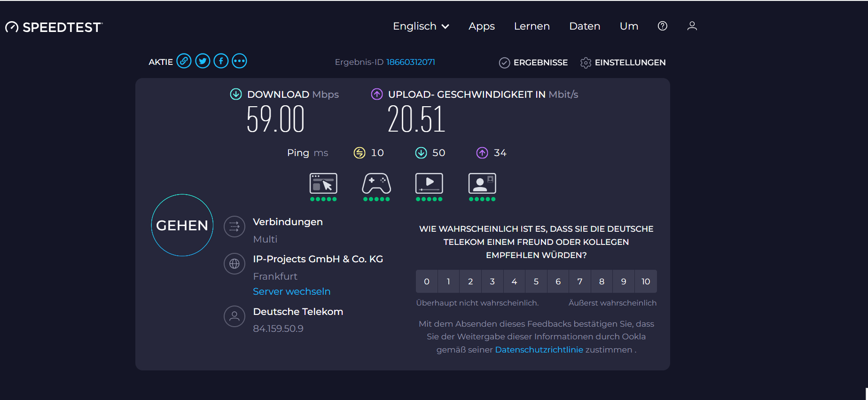Click the download value 59.00
Screen dimensions: 868x400
(x=276, y=119)
